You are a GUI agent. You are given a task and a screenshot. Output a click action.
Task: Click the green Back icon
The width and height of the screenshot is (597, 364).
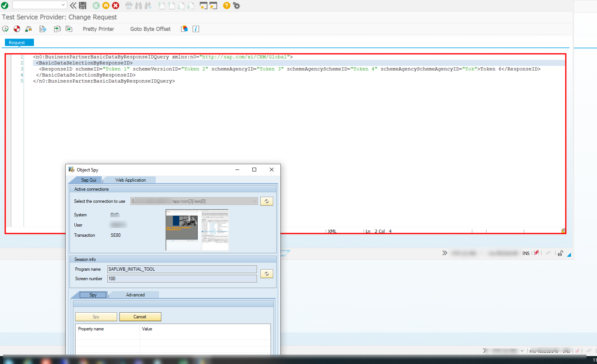coord(96,6)
